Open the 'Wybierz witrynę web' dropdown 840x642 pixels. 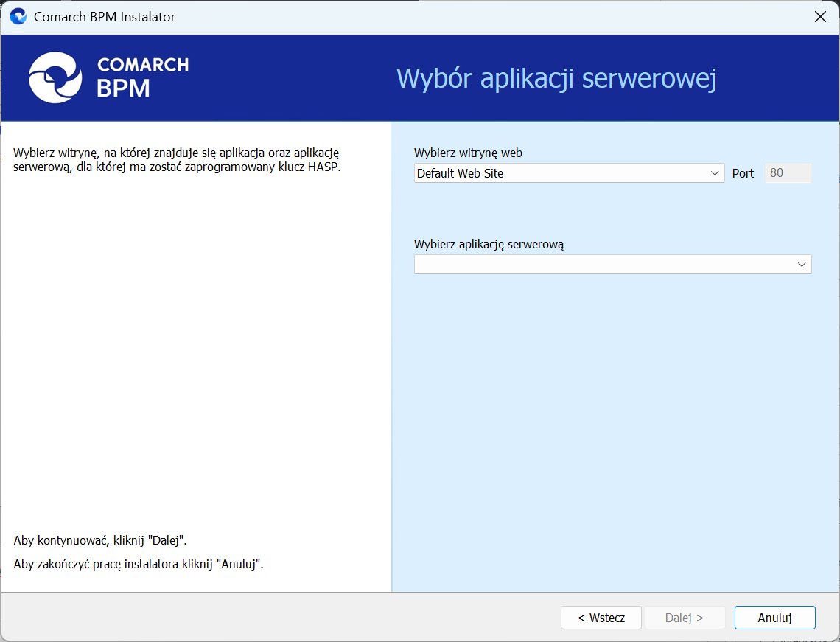click(x=569, y=173)
